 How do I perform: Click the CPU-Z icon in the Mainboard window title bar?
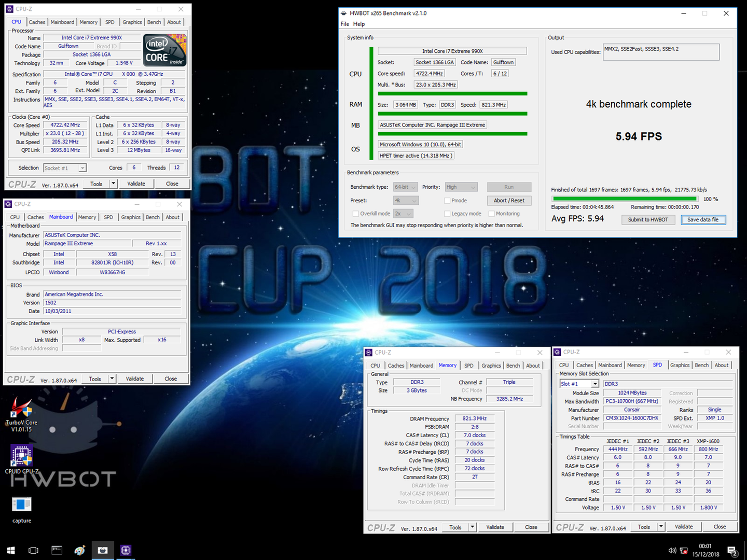8,204
